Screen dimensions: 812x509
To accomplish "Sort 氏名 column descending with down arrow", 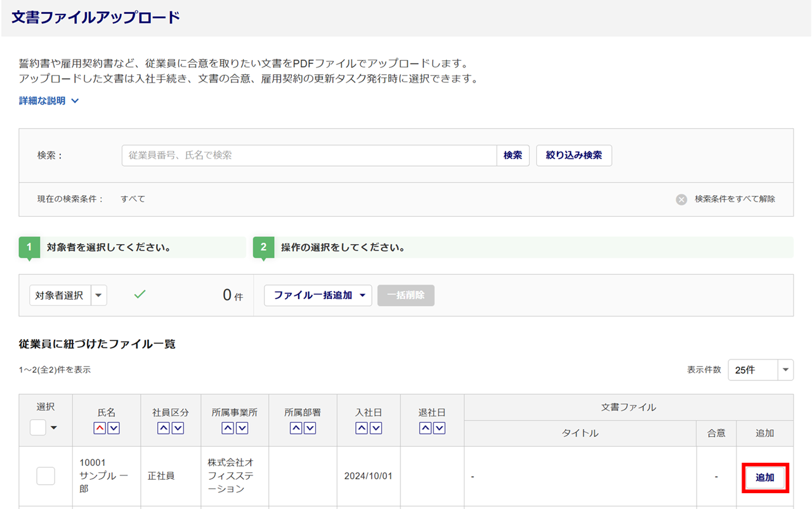I will point(114,428).
